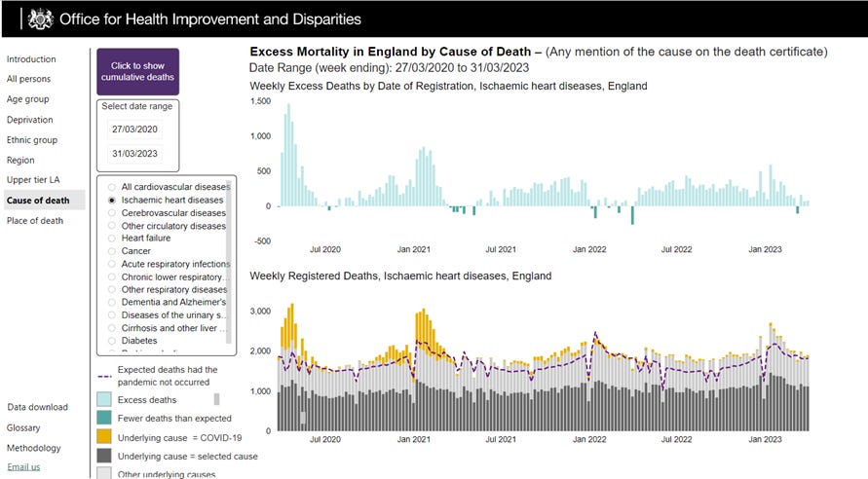
Task: Edit the start date 27/03/2020 field
Action: (134, 129)
